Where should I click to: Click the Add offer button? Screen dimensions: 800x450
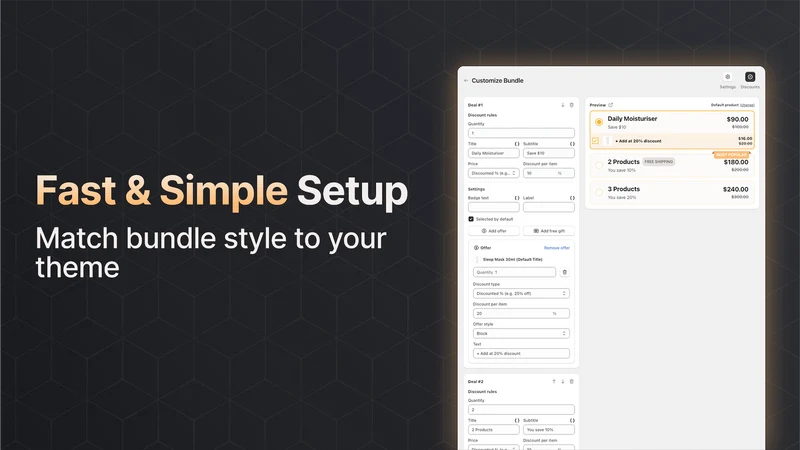tap(494, 231)
